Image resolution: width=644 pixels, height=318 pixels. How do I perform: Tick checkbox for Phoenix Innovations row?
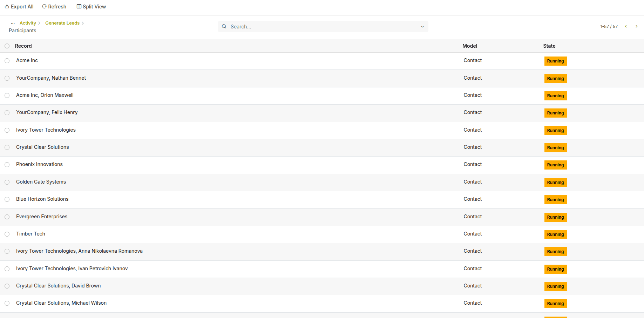7,165
